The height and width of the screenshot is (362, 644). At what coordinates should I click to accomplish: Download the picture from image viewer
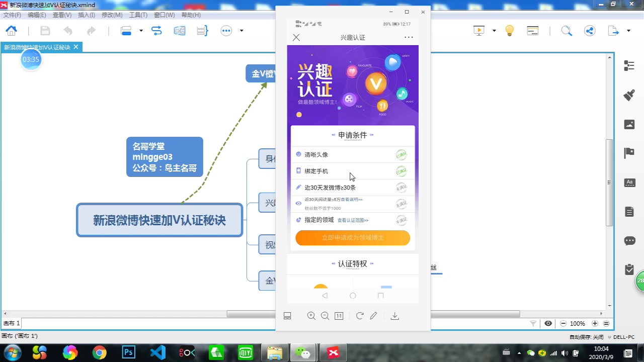[x=395, y=316]
